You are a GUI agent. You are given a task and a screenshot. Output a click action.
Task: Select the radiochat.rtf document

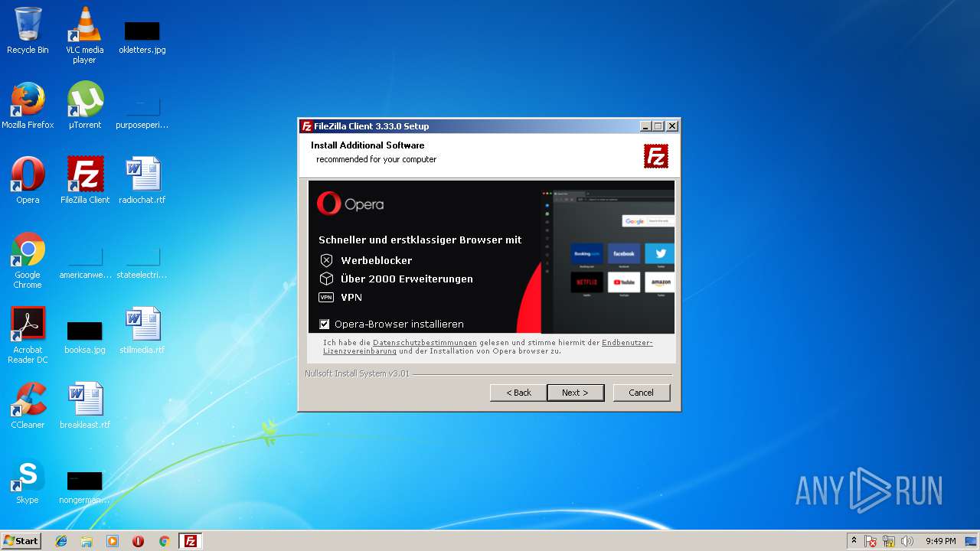(x=142, y=180)
